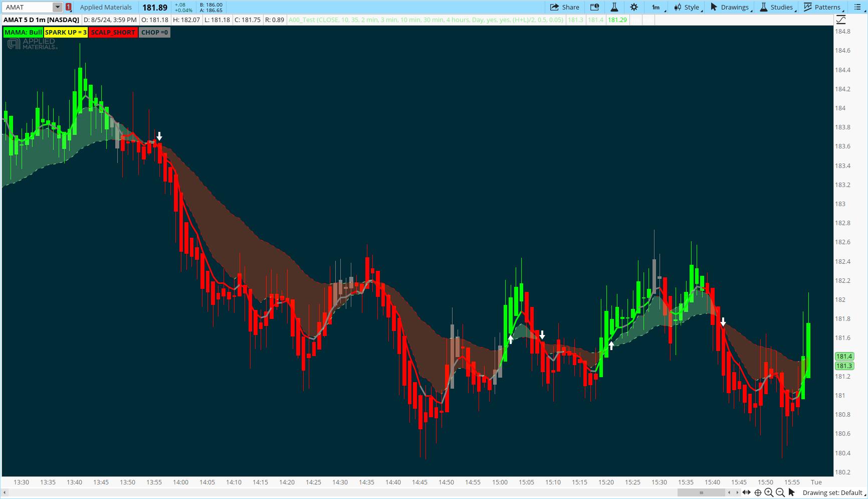Click the 183 price axis label

tap(840, 204)
